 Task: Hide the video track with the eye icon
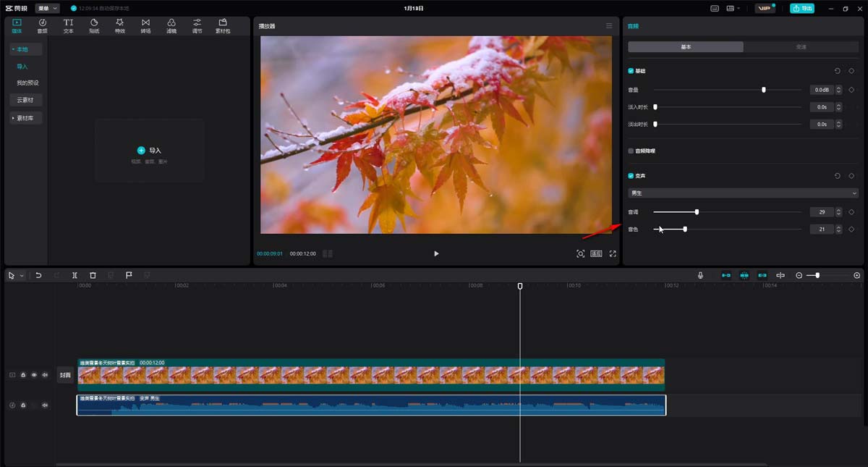[34, 375]
